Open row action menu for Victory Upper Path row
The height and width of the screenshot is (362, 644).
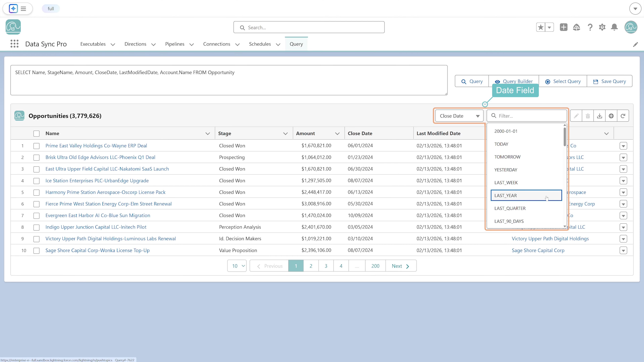tap(623, 239)
